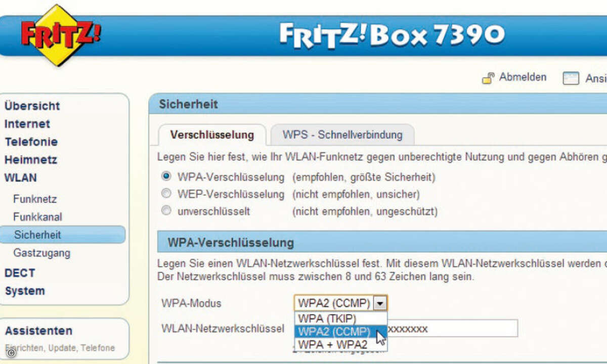The image size is (607, 364).
Task: Go to the Funkkanal settings
Action: [x=37, y=217]
